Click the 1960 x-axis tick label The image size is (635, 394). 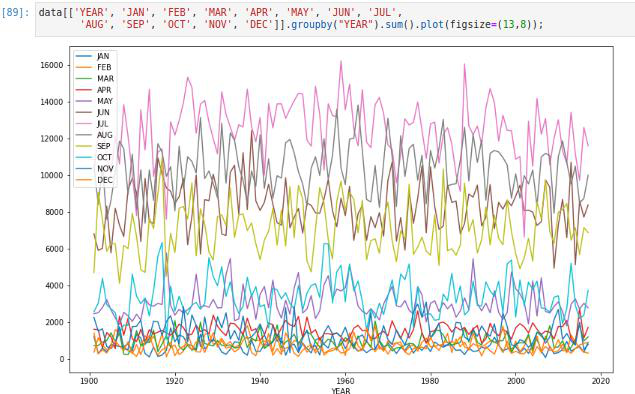pos(345,381)
